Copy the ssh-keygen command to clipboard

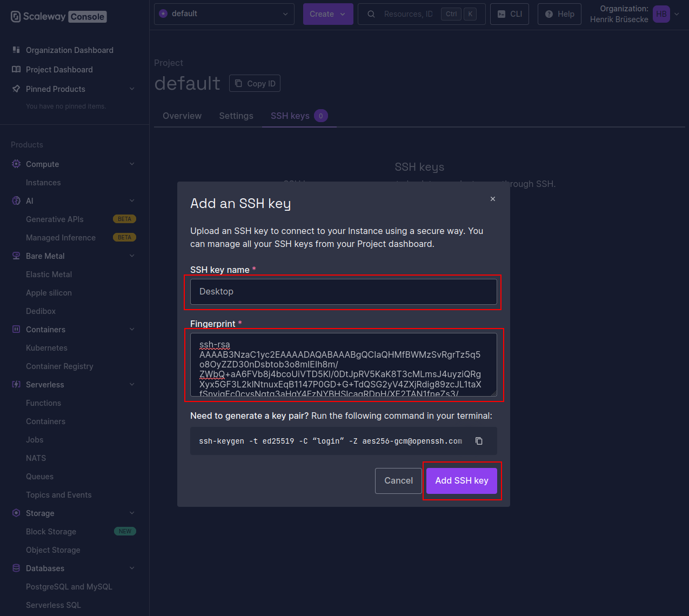479,441
